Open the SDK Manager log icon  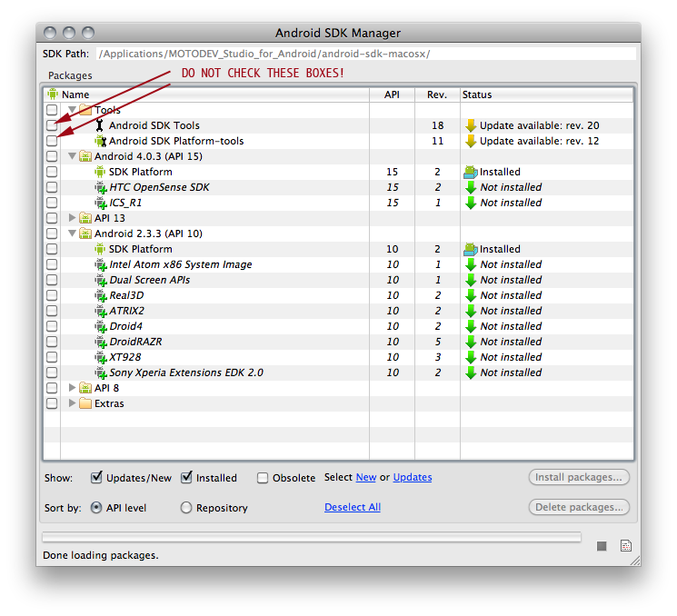click(625, 546)
